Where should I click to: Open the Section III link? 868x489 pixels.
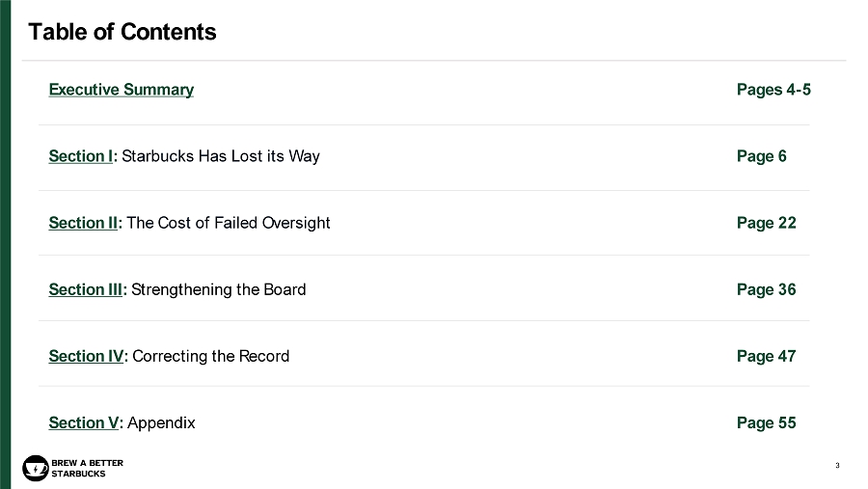pyautogui.click(x=86, y=289)
